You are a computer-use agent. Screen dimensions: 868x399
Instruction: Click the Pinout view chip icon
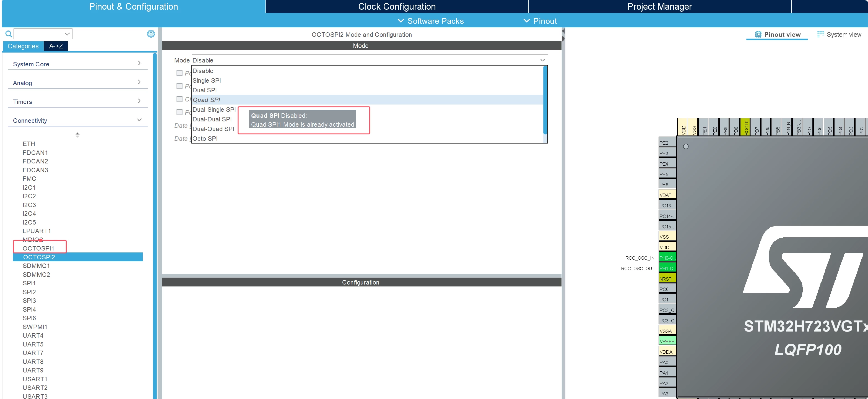(x=758, y=34)
